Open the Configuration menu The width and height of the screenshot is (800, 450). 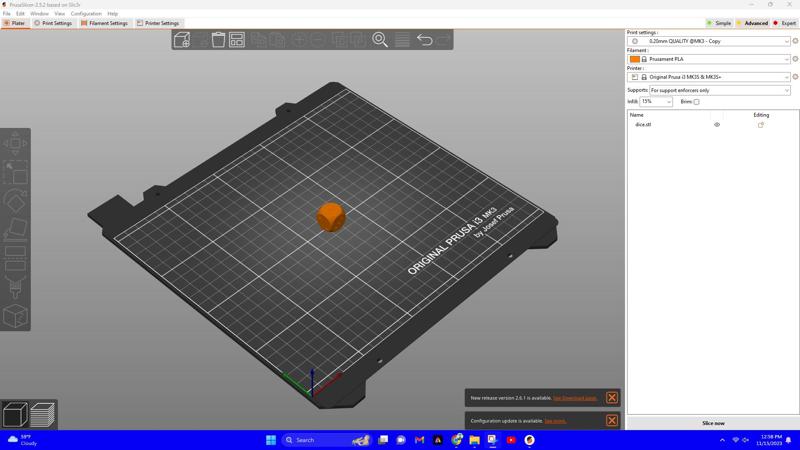pos(86,14)
